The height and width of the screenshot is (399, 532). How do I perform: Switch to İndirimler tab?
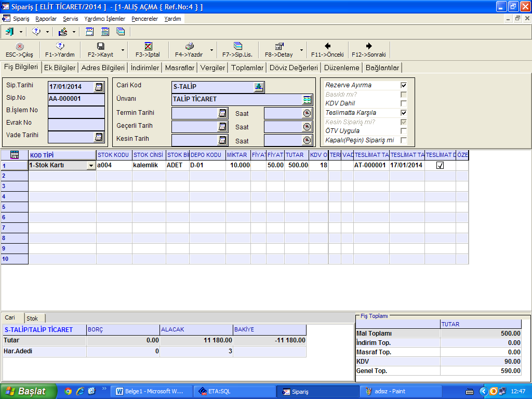pos(145,68)
